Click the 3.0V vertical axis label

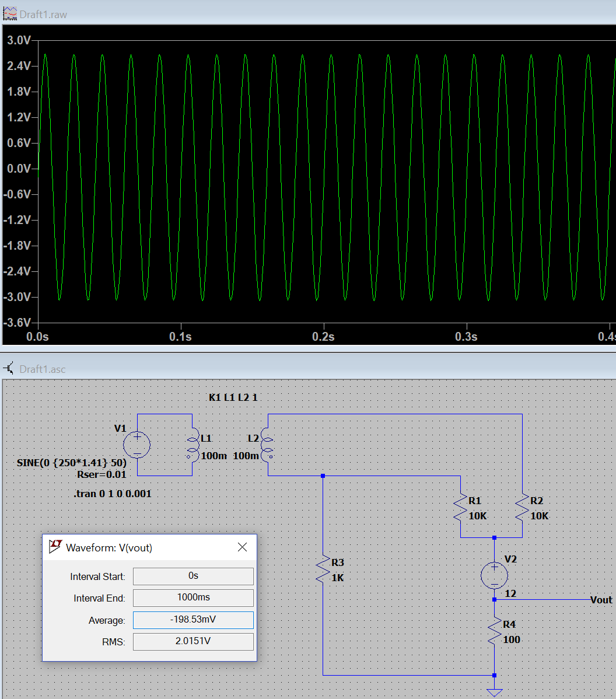[x=19, y=40]
